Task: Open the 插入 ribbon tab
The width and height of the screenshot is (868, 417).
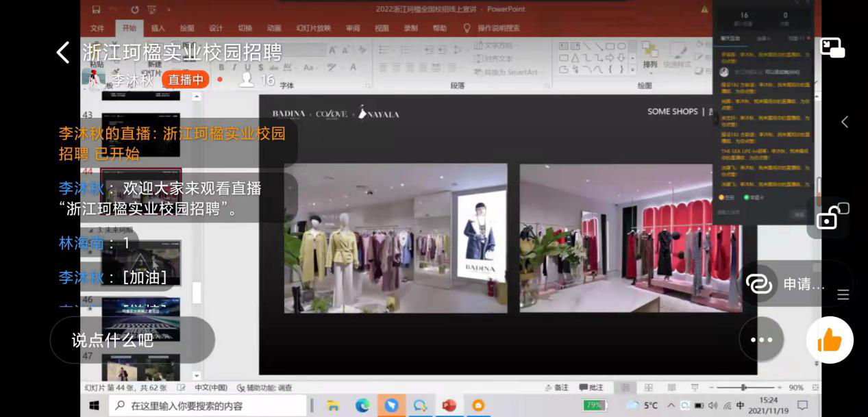Action: (x=158, y=28)
